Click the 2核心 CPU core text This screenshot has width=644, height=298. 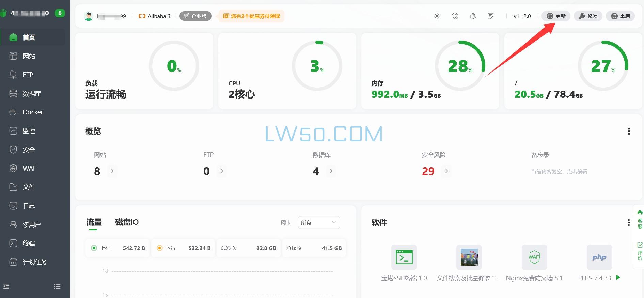(x=241, y=94)
